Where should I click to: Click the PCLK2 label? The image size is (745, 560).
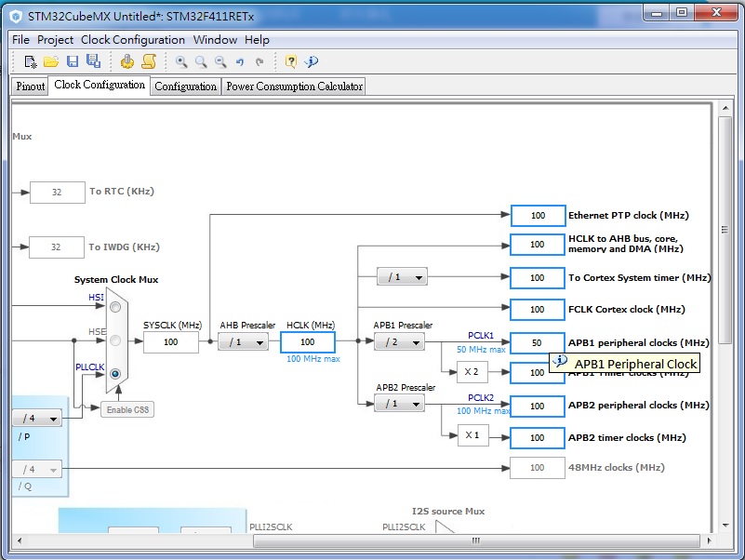pyautogui.click(x=481, y=397)
